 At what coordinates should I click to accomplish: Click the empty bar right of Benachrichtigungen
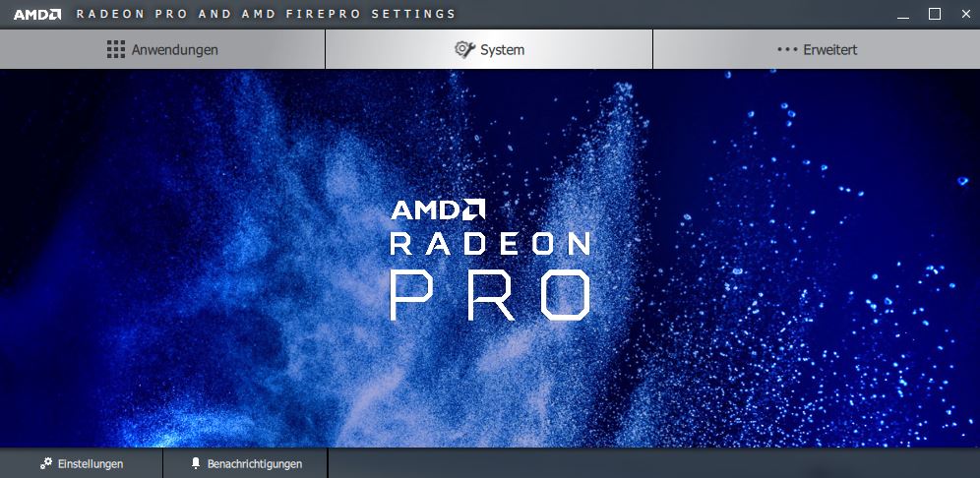(x=653, y=463)
